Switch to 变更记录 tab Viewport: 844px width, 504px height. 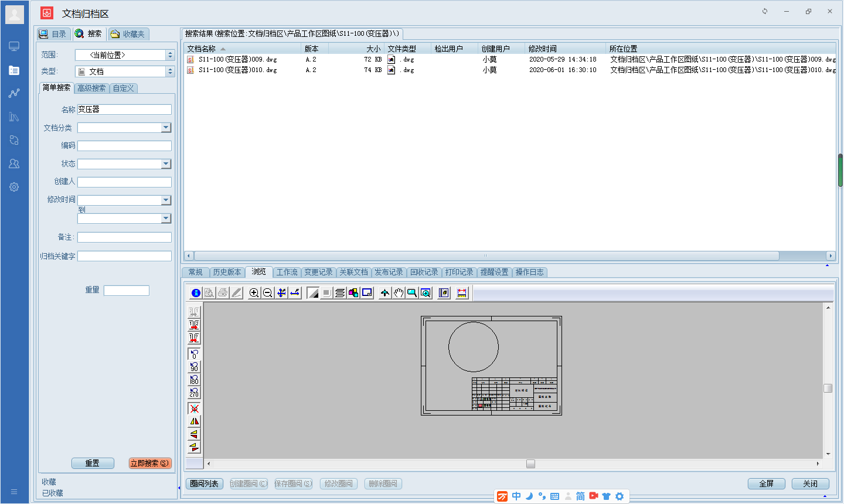(x=318, y=273)
